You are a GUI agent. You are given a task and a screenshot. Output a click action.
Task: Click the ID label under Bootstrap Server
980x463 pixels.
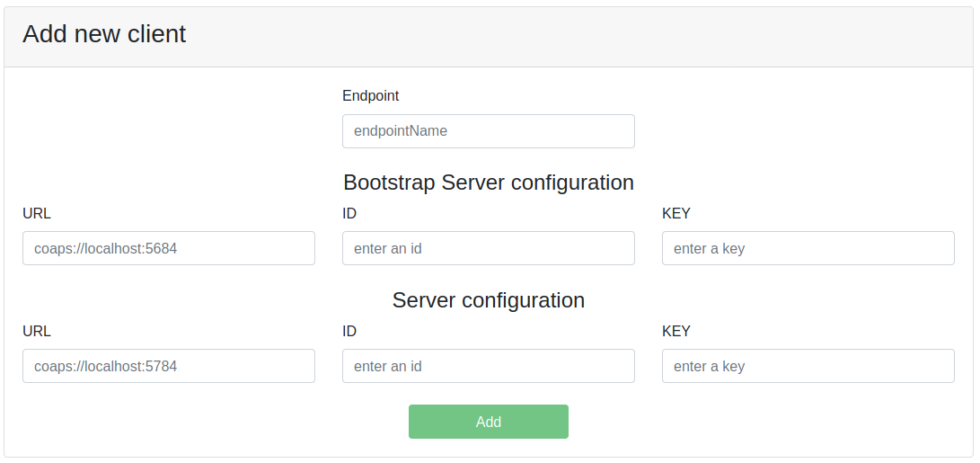pyautogui.click(x=349, y=213)
